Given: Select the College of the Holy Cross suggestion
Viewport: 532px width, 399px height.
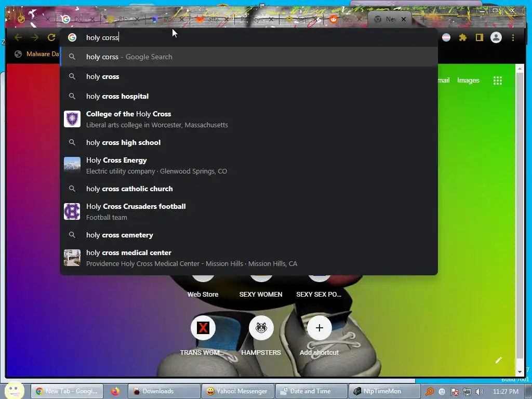Looking at the screenshot, I should coord(249,119).
